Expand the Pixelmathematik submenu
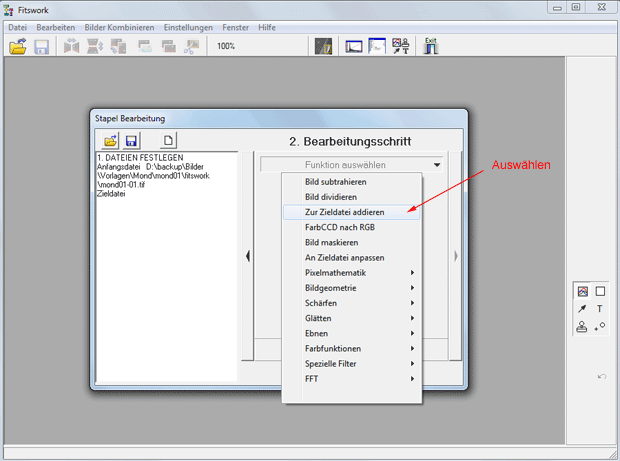 pos(352,273)
